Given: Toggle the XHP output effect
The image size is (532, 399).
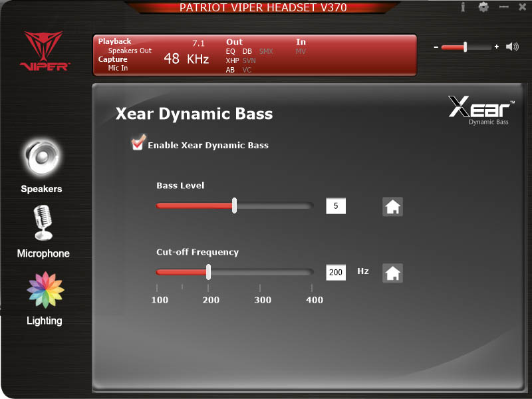Looking at the screenshot, I should click(232, 61).
